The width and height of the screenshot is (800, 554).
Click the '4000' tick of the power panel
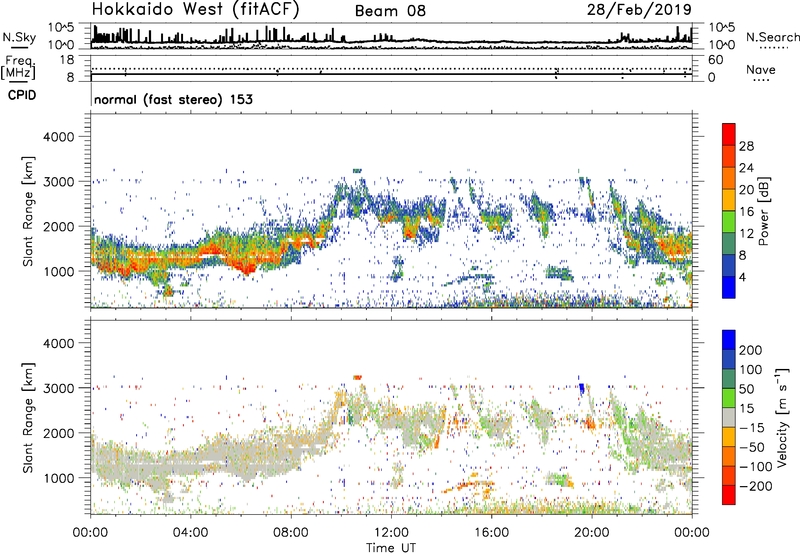[59, 137]
